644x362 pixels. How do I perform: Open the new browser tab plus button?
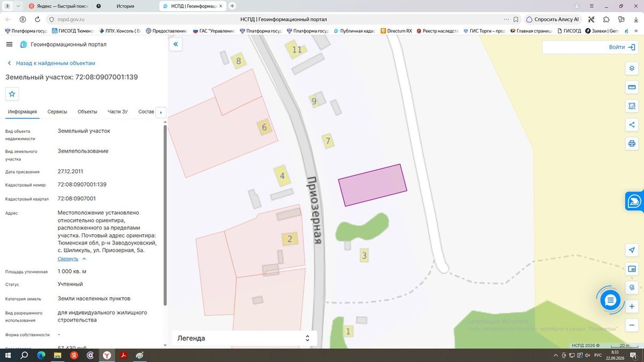point(232,6)
